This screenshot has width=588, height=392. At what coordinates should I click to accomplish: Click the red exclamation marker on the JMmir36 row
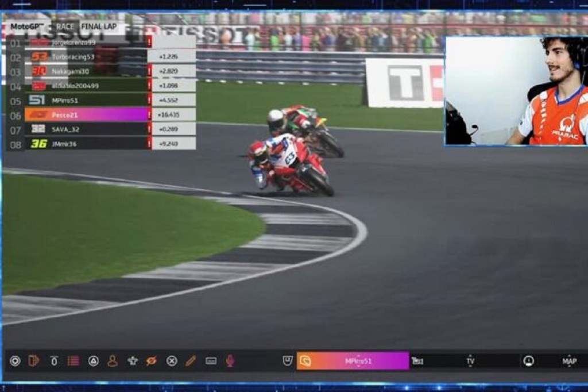point(150,144)
